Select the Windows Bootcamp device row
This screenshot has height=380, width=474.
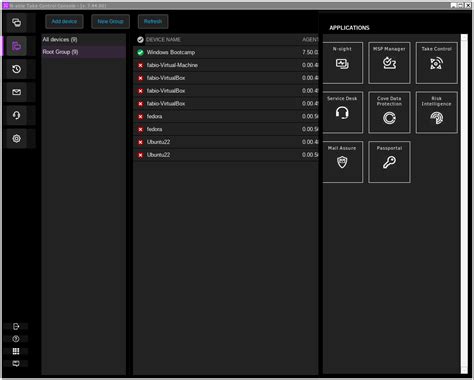(x=226, y=52)
